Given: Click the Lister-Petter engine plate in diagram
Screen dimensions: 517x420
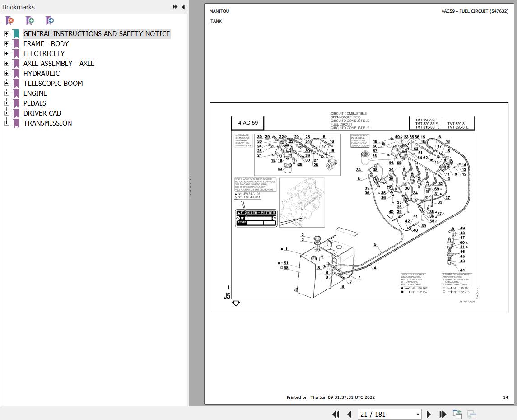Looking at the screenshot, I should tap(256, 218).
